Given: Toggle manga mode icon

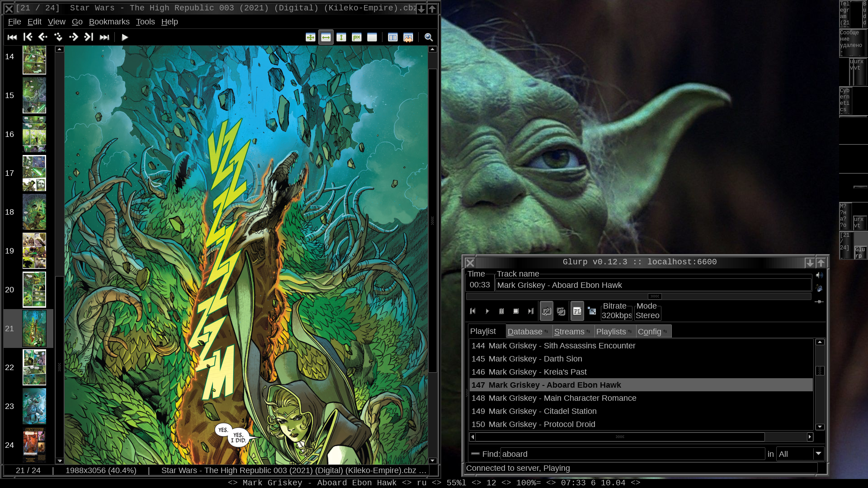Looking at the screenshot, I should click(x=408, y=38).
